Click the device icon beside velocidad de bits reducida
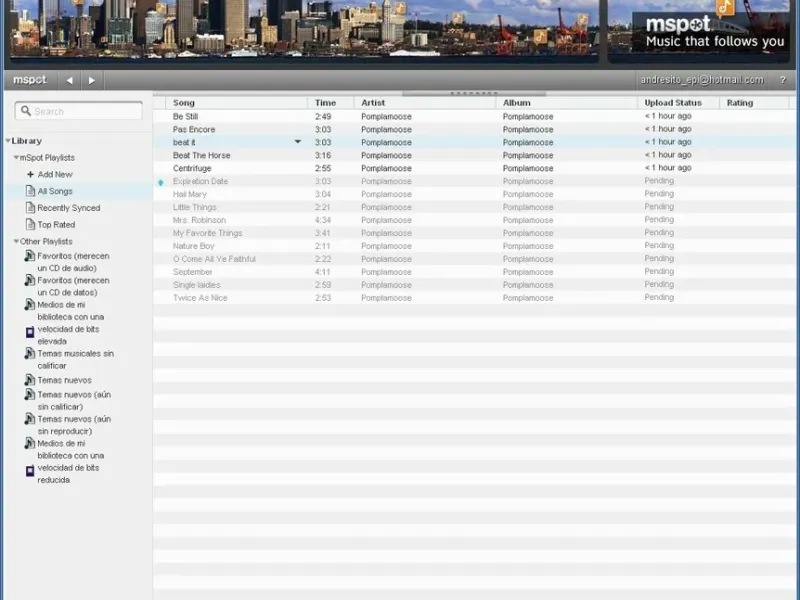Screen dimensions: 800x600 pos(30,471)
